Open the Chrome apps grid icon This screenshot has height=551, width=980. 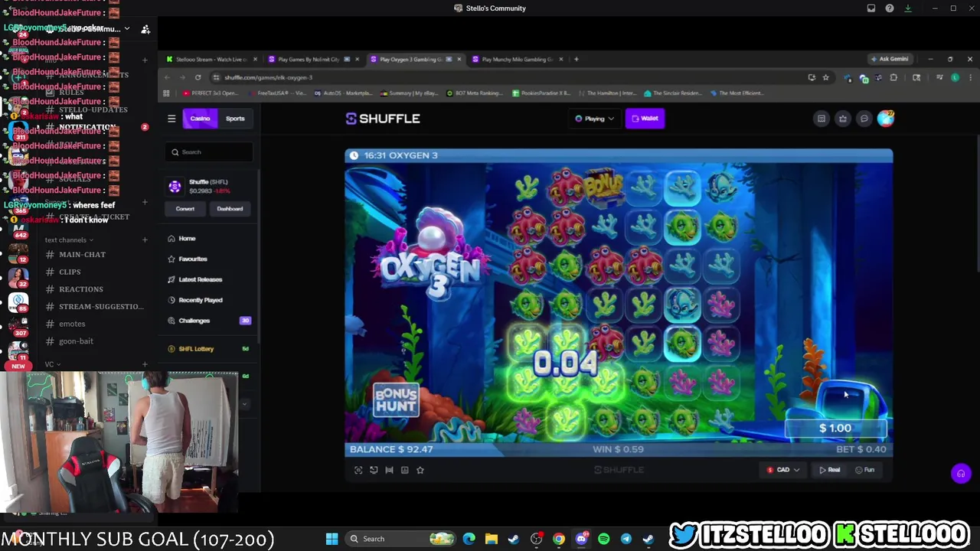(165, 93)
